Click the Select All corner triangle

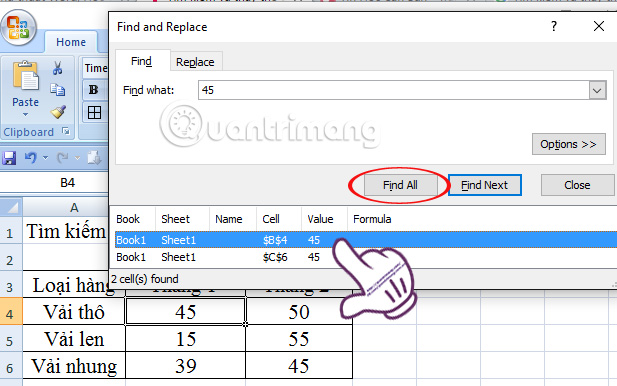[x=11, y=207]
